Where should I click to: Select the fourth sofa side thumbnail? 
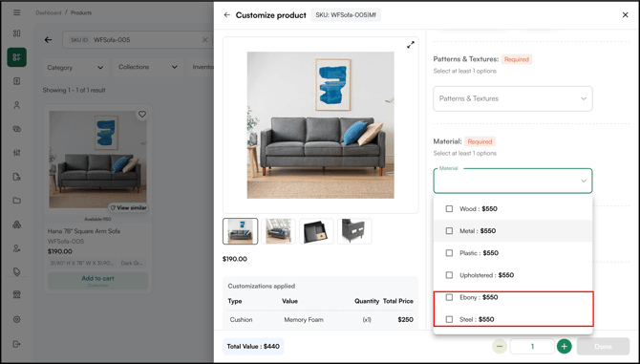click(354, 231)
